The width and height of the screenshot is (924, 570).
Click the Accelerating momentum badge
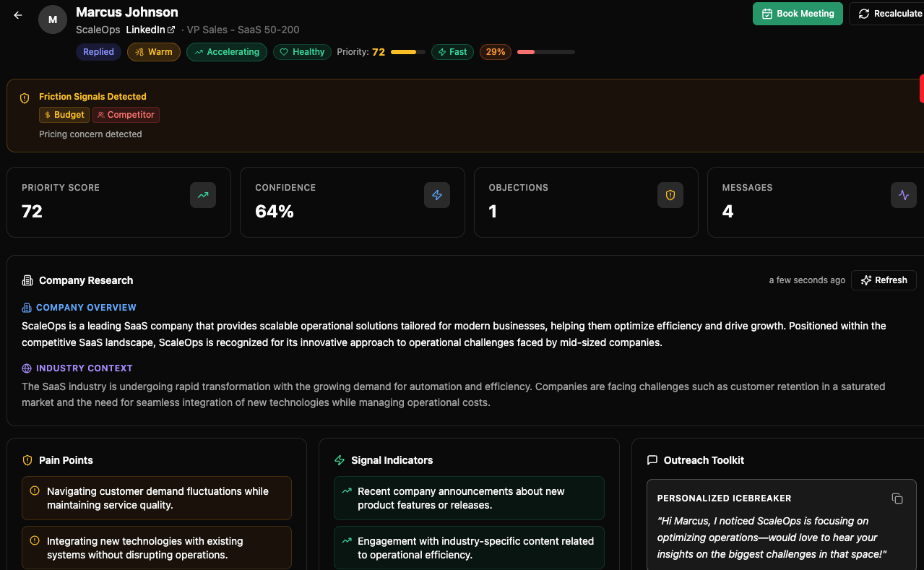[227, 52]
